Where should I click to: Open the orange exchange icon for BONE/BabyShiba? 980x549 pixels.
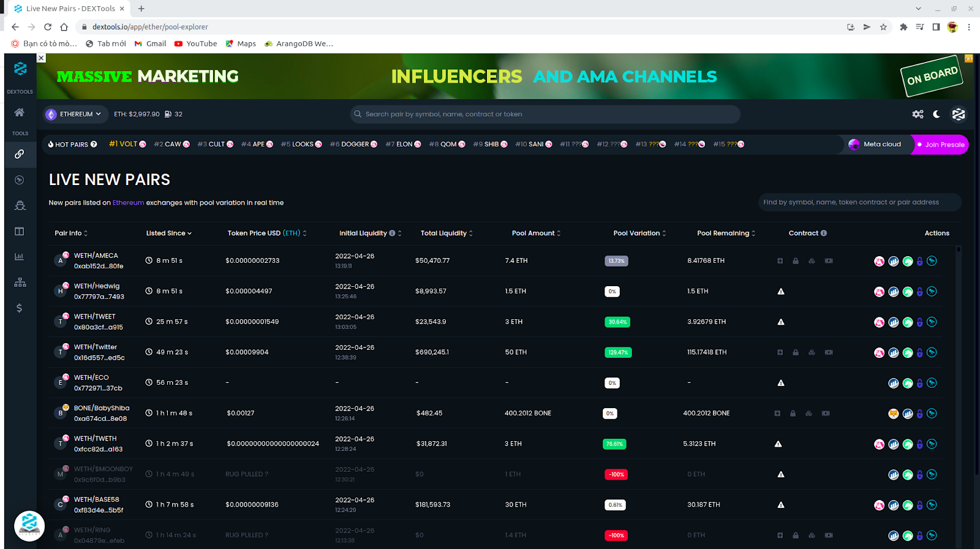coord(894,414)
